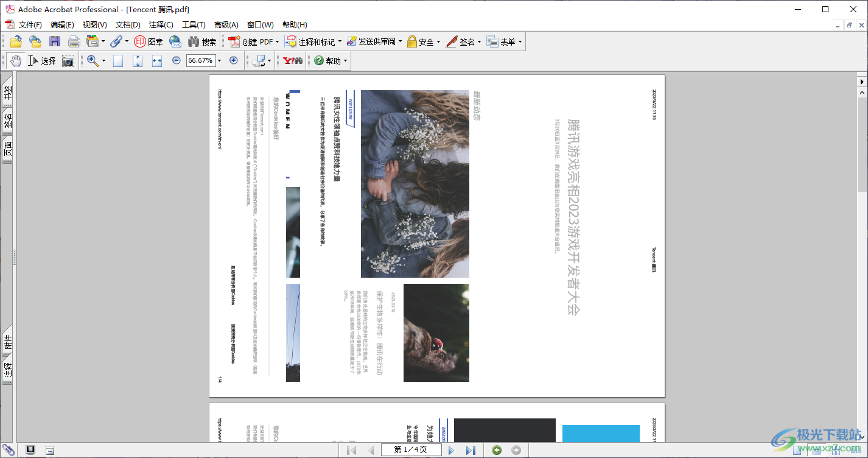
Task: Jump to the last page
Action: [471, 450]
